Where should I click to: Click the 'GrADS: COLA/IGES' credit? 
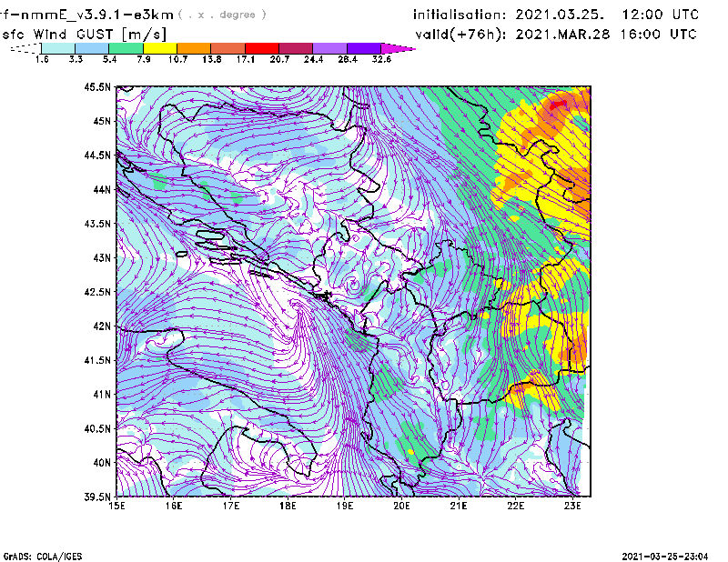click(x=43, y=557)
